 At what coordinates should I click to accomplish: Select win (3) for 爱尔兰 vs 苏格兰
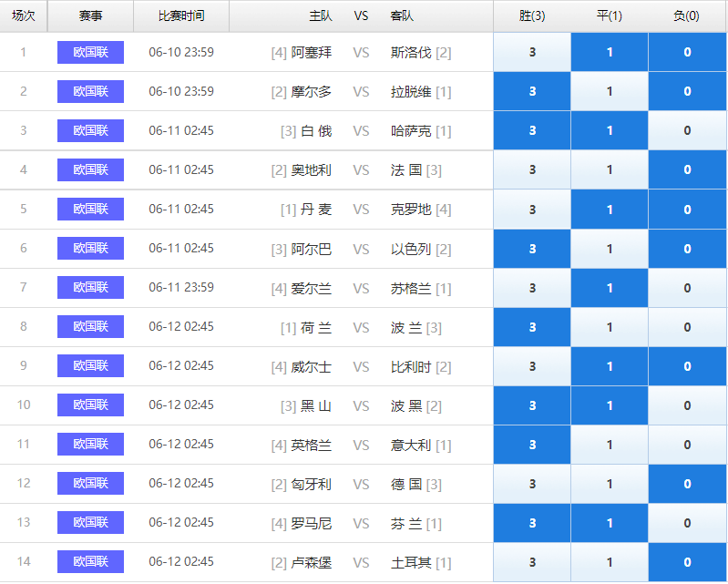[x=532, y=287]
